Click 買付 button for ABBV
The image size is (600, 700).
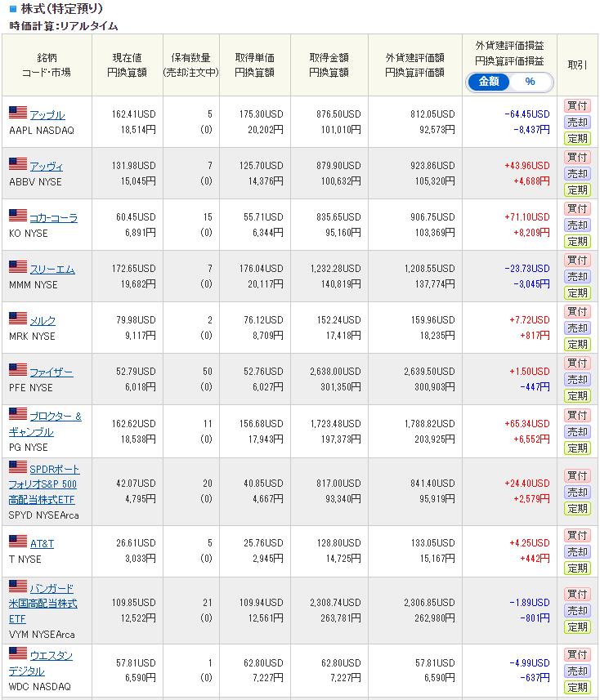click(577, 157)
